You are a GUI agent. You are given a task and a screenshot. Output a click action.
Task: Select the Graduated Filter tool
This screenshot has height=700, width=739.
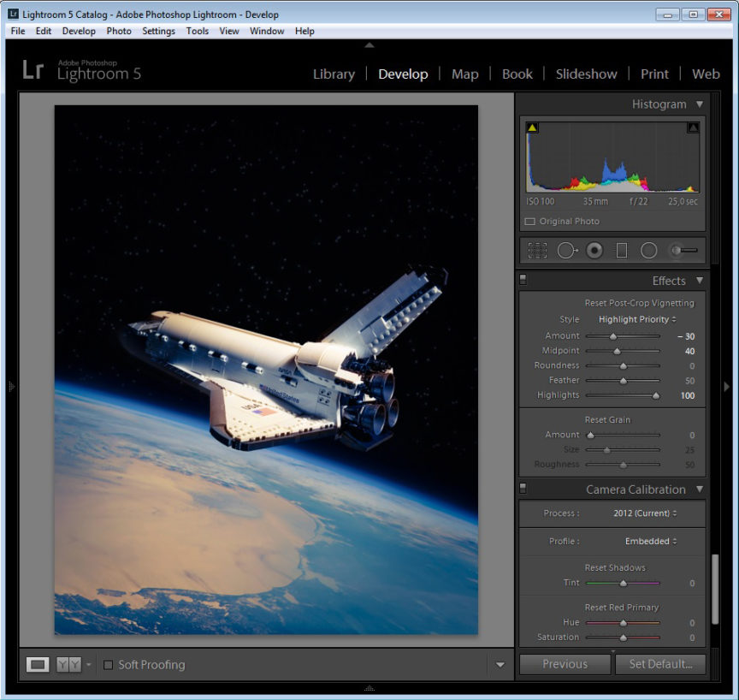coord(622,251)
